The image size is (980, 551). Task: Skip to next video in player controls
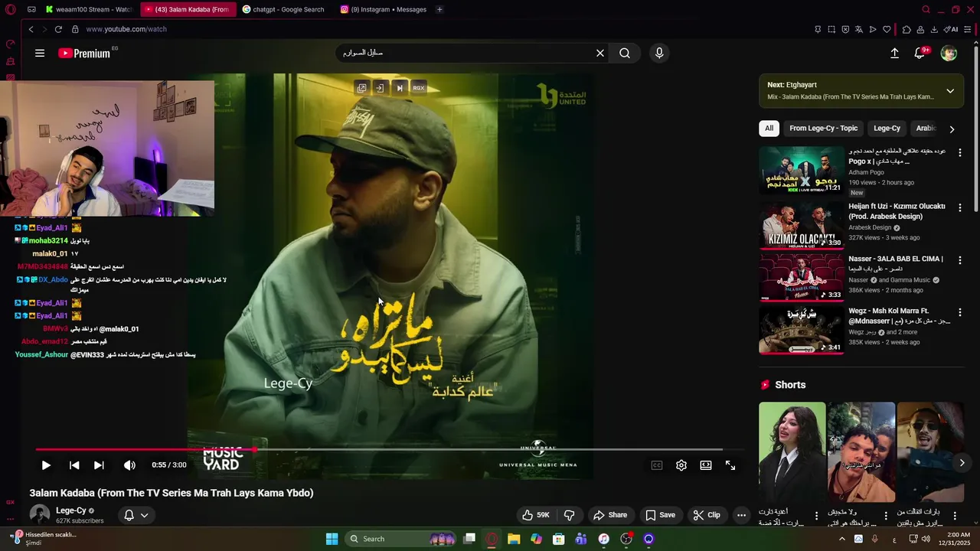[99, 465]
